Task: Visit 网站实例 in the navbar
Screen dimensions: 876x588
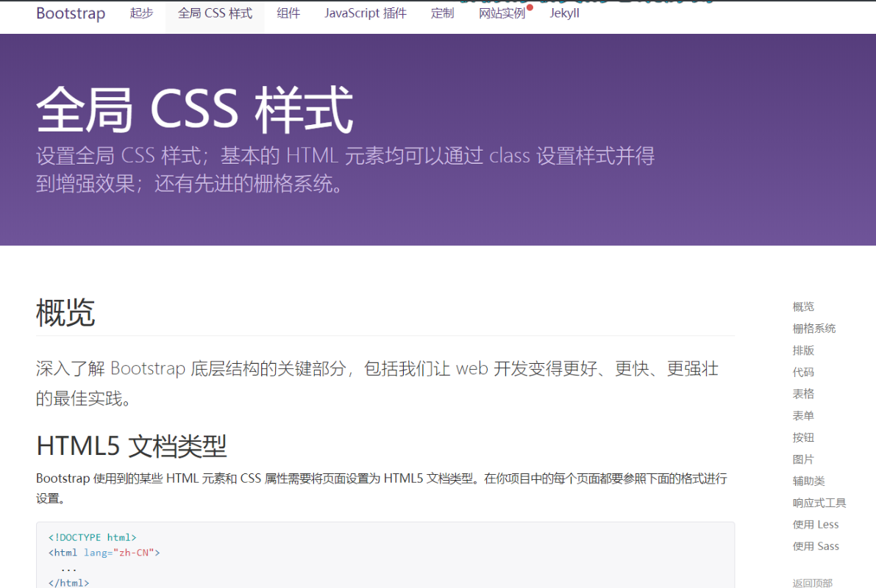Action: coord(502,12)
